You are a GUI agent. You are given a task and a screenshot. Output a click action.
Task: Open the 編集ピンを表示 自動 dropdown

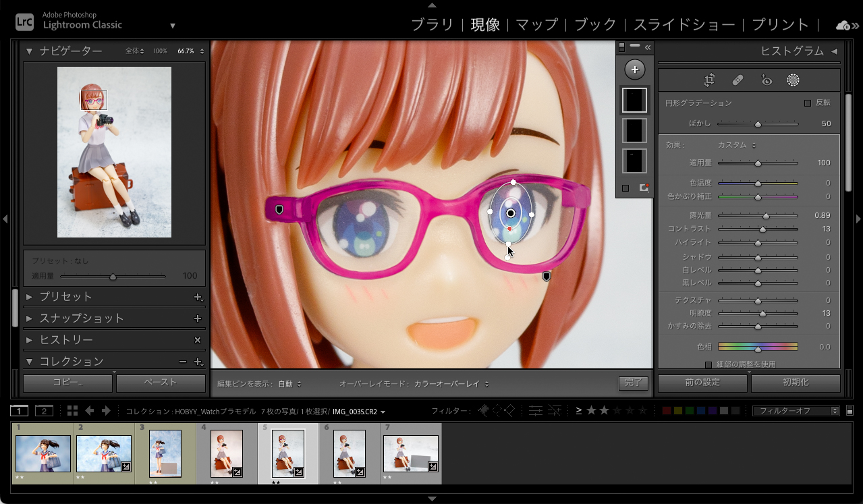289,384
